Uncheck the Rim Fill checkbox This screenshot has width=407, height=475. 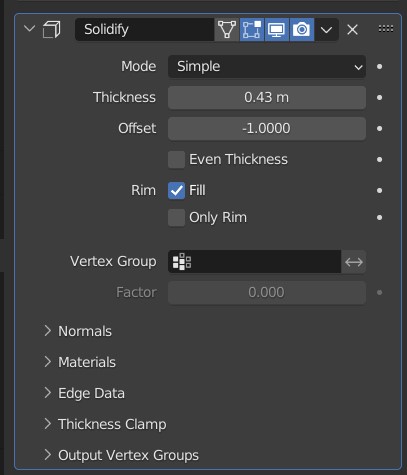click(176, 190)
